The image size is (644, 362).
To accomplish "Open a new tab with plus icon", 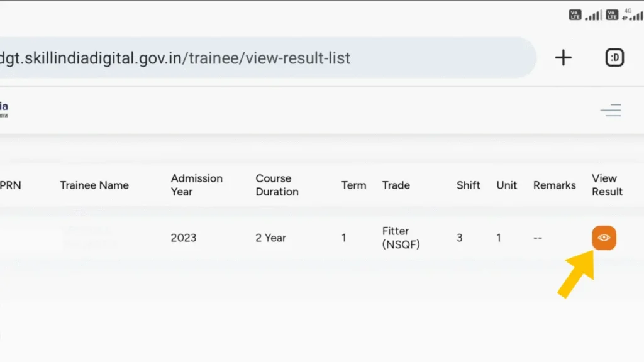I will (x=563, y=58).
